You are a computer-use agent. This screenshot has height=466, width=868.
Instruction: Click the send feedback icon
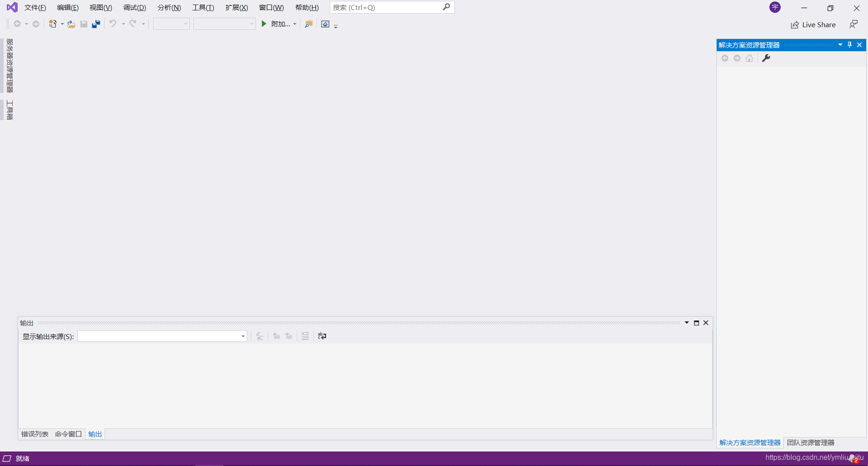(x=854, y=24)
